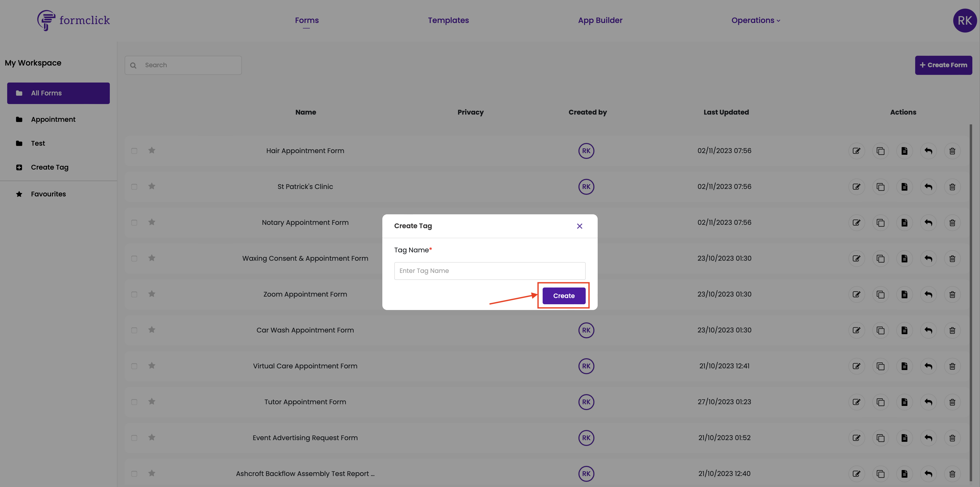Check the Car Wash Appointment Form row
980x487 pixels.
(134, 330)
